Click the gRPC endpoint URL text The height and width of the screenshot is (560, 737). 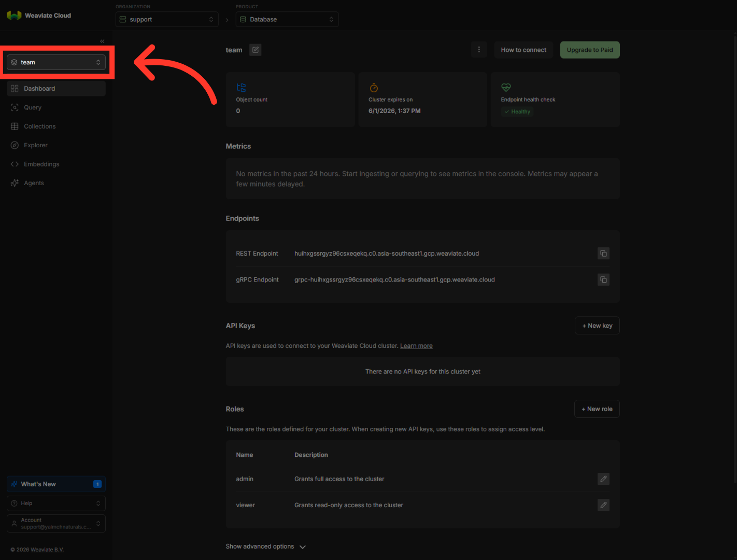[x=394, y=279]
